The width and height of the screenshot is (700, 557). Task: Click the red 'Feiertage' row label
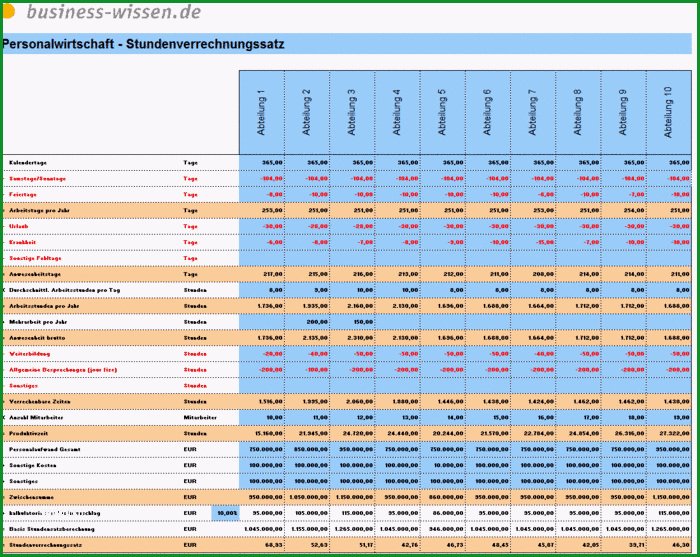(x=23, y=195)
